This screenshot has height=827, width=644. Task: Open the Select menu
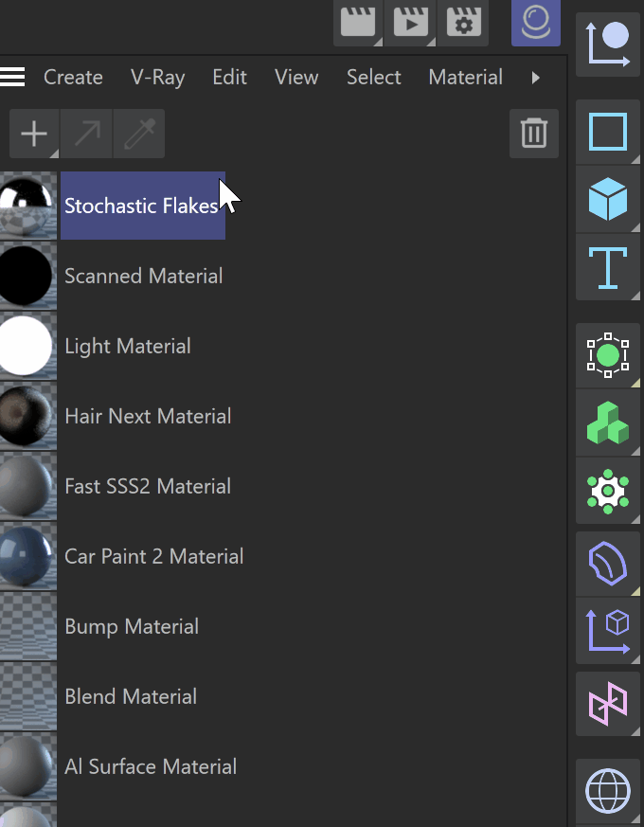click(x=373, y=77)
